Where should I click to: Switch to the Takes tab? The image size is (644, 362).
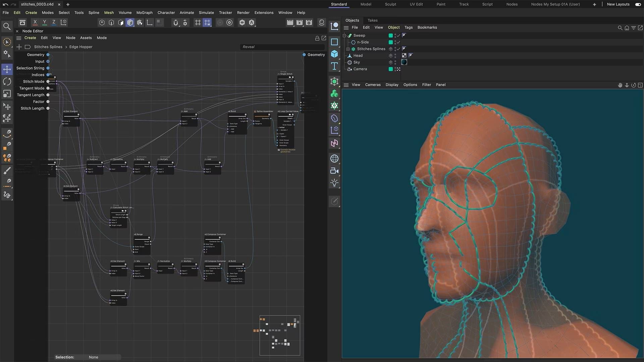372,20
